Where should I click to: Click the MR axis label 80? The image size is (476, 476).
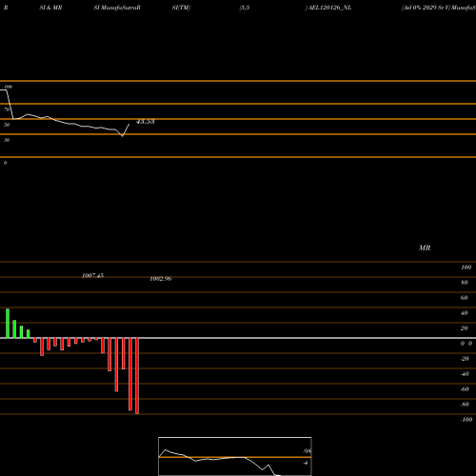tap(465, 283)
